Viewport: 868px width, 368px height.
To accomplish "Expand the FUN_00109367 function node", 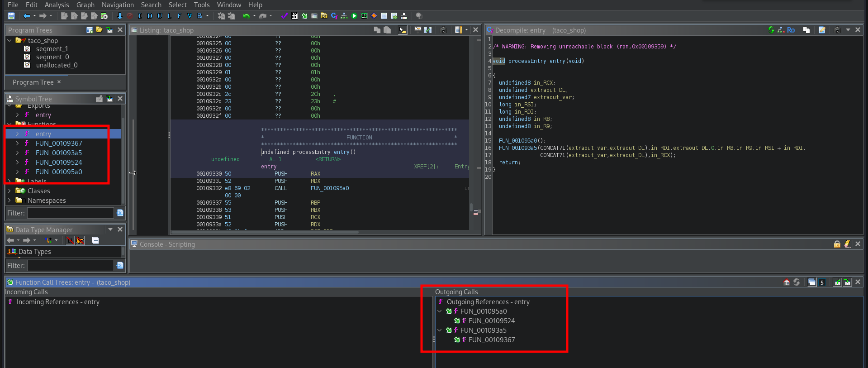I will pyautogui.click(x=17, y=143).
